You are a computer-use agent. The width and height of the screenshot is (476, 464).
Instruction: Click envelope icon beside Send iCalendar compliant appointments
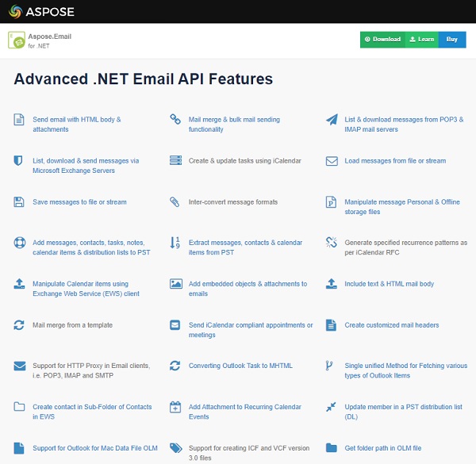click(x=175, y=324)
